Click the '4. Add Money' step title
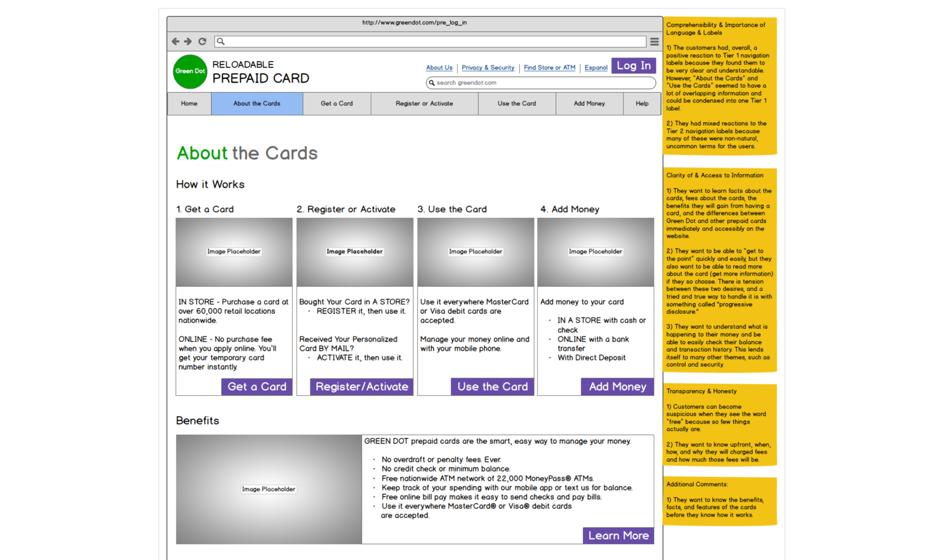Viewport: 934px width, 560px height. pyautogui.click(x=570, y=209)
